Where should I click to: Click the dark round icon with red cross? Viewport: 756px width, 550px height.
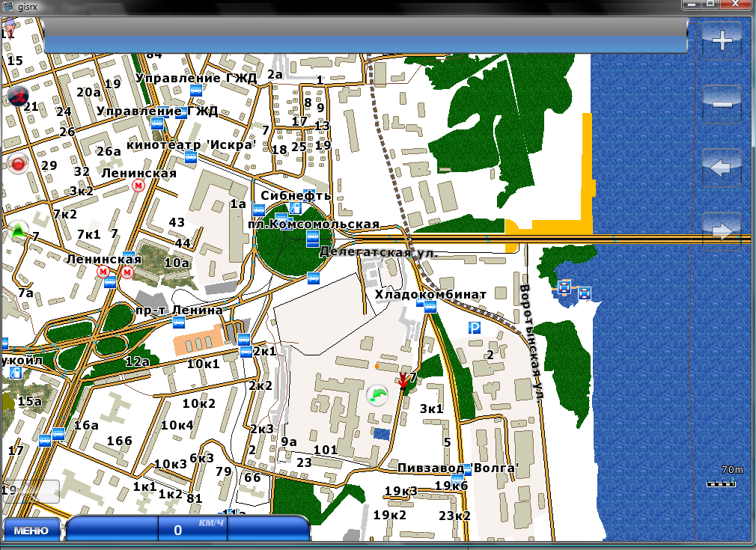click(x=18, y=97)
